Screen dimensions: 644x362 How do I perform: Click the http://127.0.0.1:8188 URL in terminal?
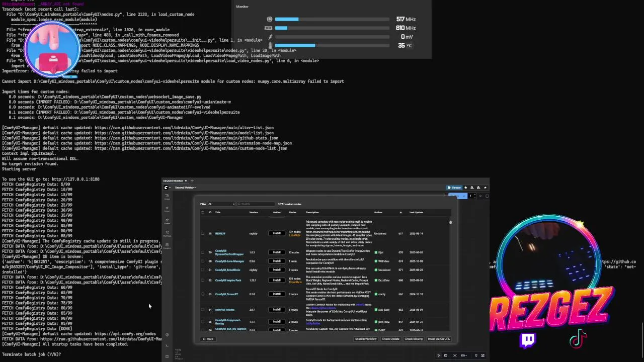(75, 179)
